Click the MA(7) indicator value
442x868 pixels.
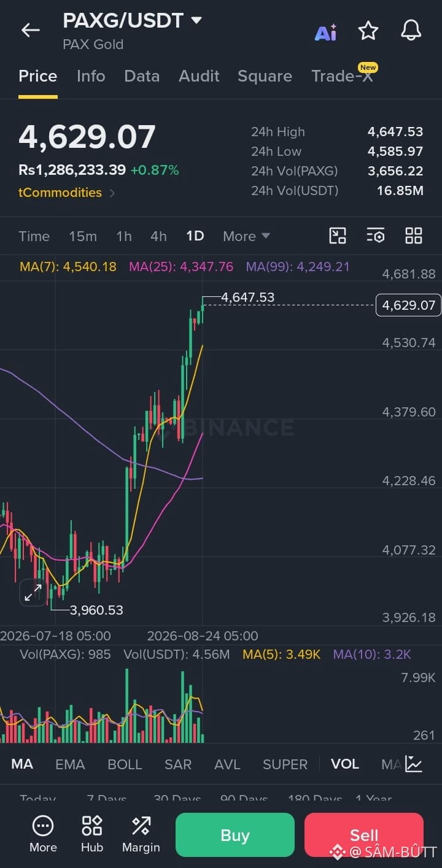tap(68, 267)
